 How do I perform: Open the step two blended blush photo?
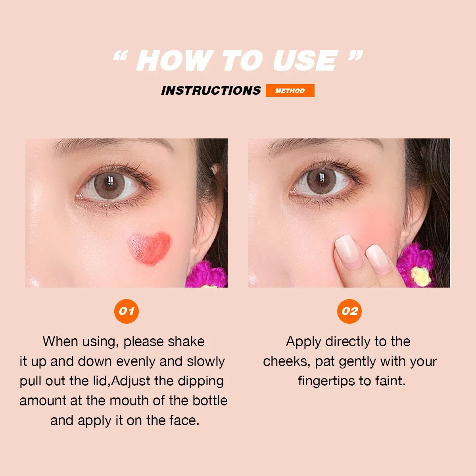click(349, 213)
